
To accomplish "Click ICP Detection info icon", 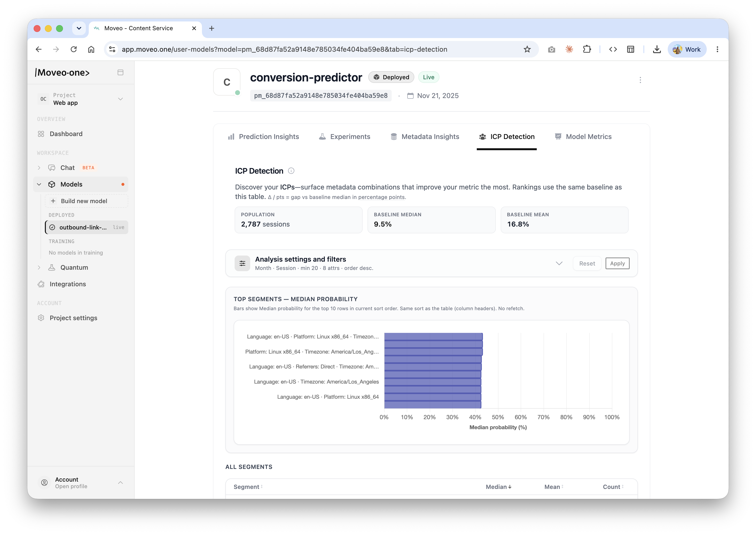I will pos(291,171).
